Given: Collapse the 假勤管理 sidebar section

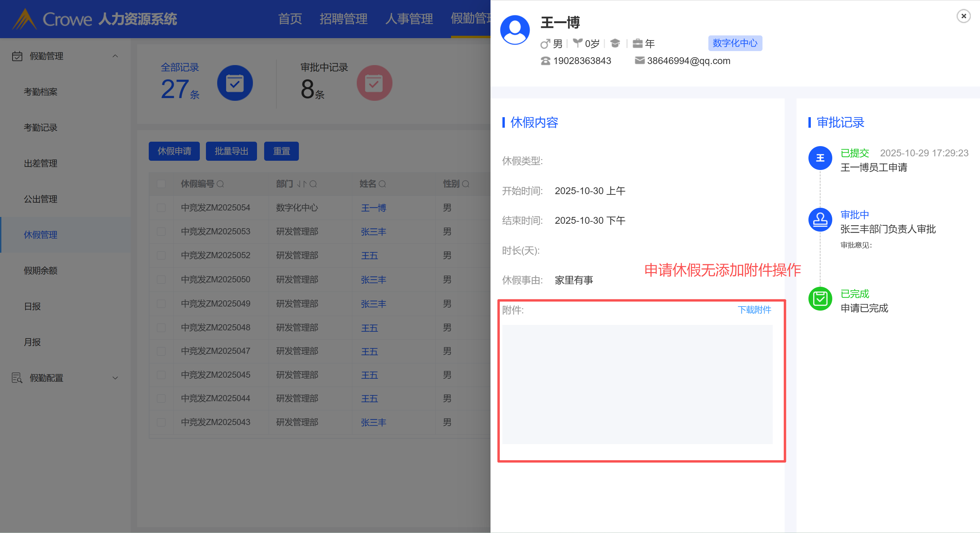Looking at the screenshot, I should pos(115,56).
